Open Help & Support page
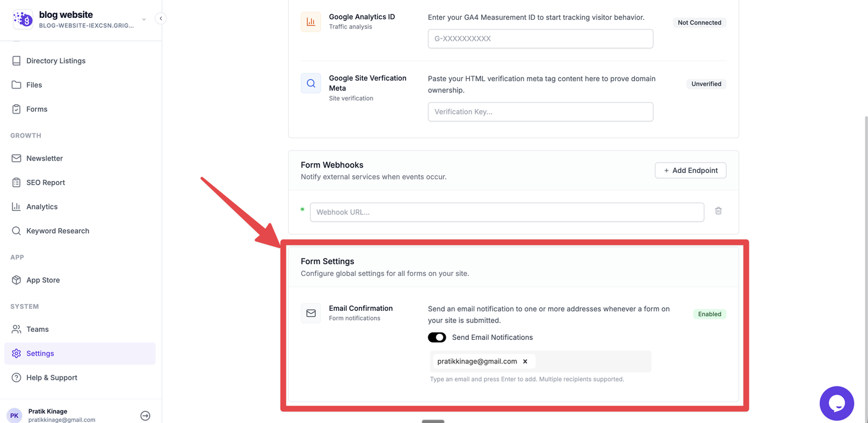868x423 pixels. 51,378
